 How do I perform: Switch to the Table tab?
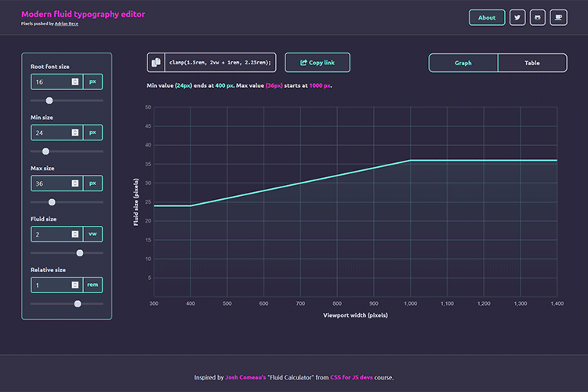tap(532, 63)
